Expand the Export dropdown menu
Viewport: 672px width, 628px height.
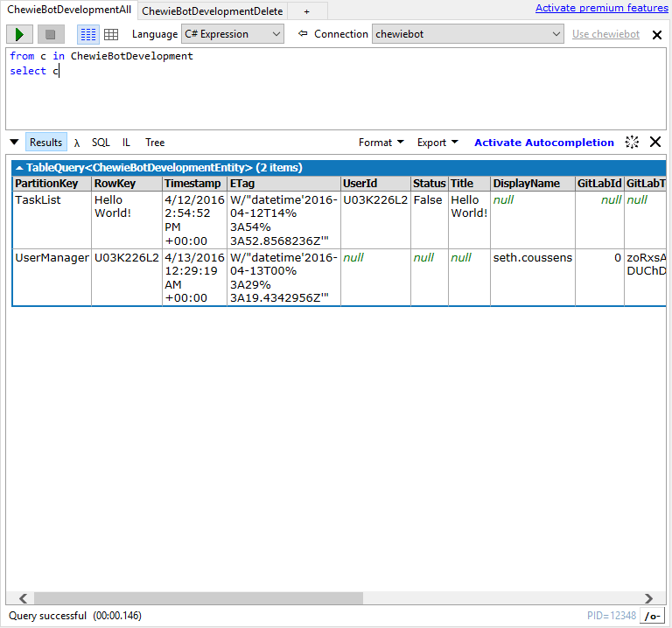tap(437, 143)
